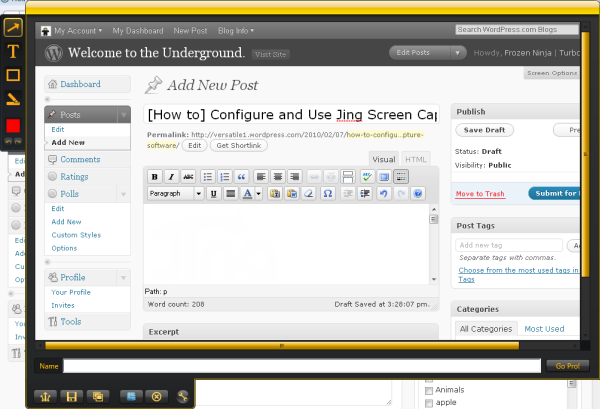Insert an ordered numbered list

[x=225, y=177]
